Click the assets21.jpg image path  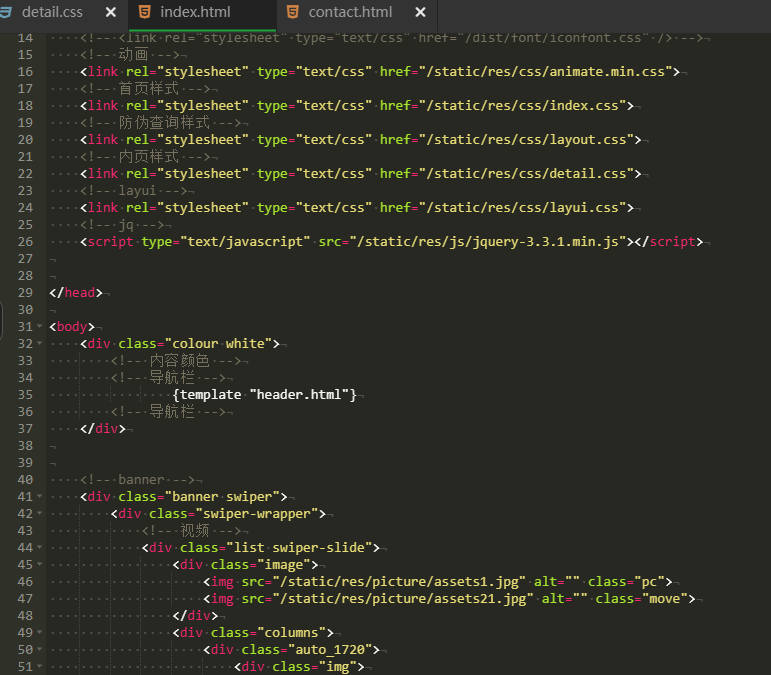[x=403, y=599]
